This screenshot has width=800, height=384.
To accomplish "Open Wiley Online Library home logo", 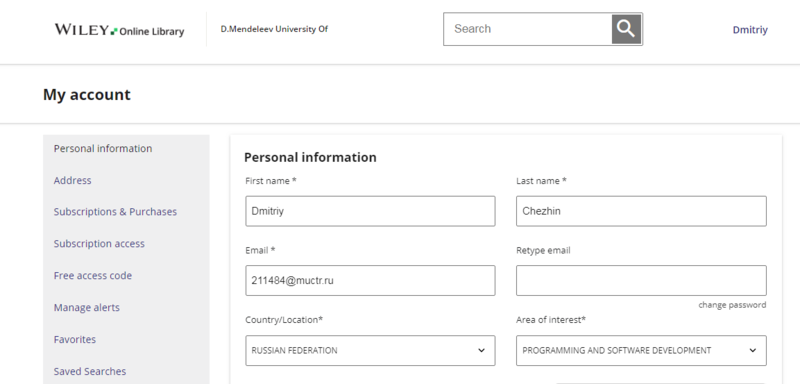I will tap(119, 30).
